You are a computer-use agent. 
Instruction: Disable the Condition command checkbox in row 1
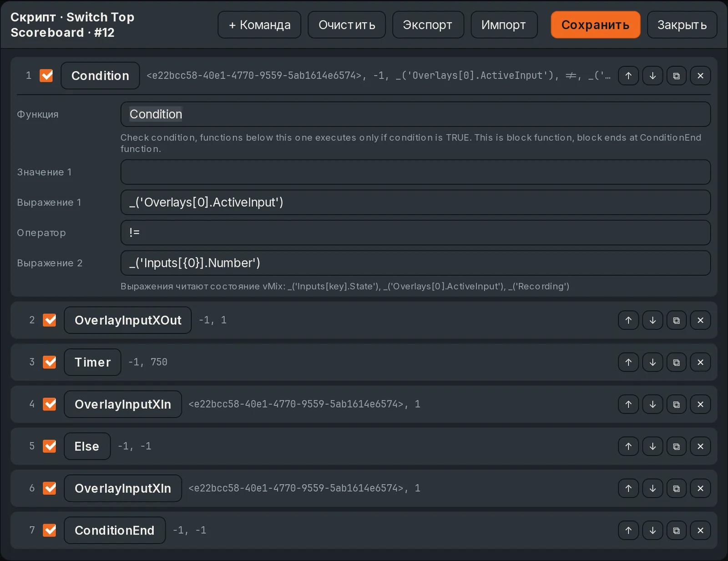coord(46,75)
